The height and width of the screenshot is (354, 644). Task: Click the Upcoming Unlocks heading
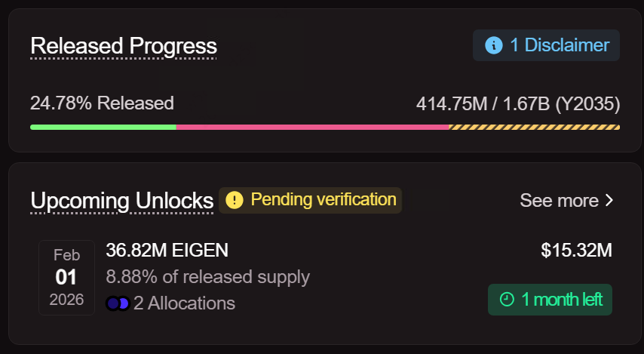point(122,201)
